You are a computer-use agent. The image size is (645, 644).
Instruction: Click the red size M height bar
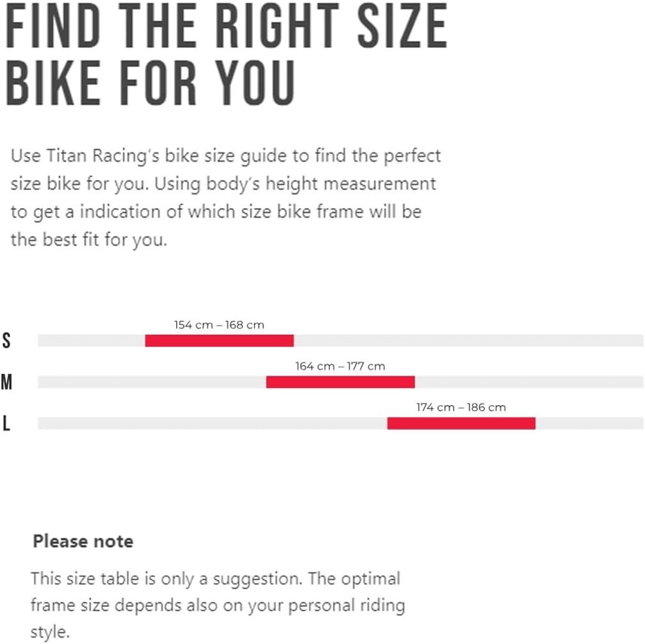340,382
